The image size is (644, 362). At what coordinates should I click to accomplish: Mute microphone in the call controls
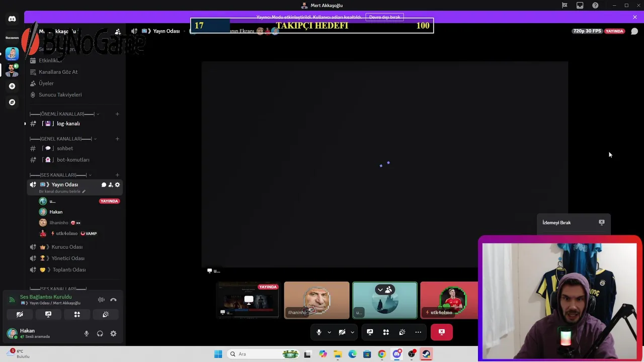tap(319, 332)
